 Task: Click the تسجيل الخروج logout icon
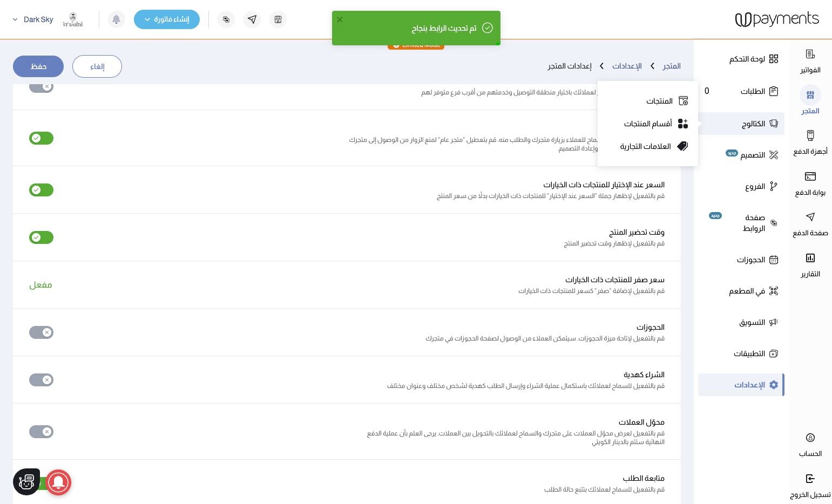coord(810,479)
